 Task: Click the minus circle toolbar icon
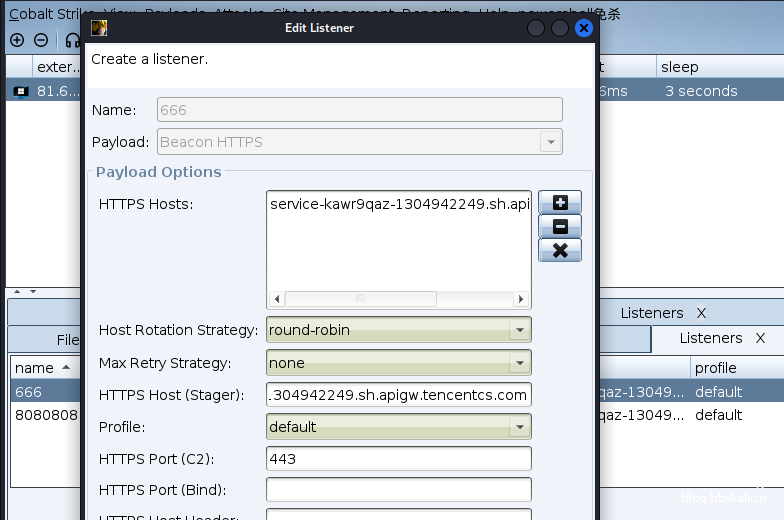[x=41, y=40]
